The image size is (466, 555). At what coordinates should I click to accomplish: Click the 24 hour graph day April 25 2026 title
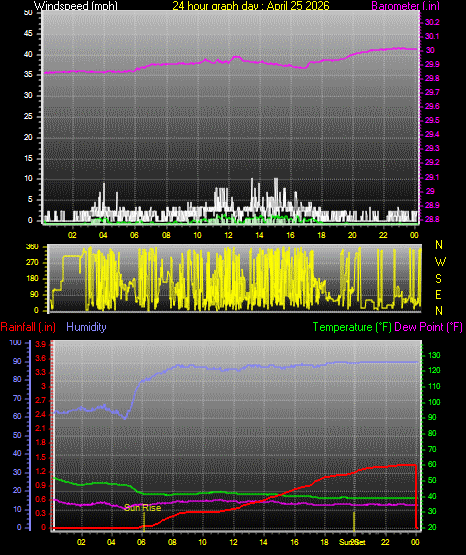251,6
